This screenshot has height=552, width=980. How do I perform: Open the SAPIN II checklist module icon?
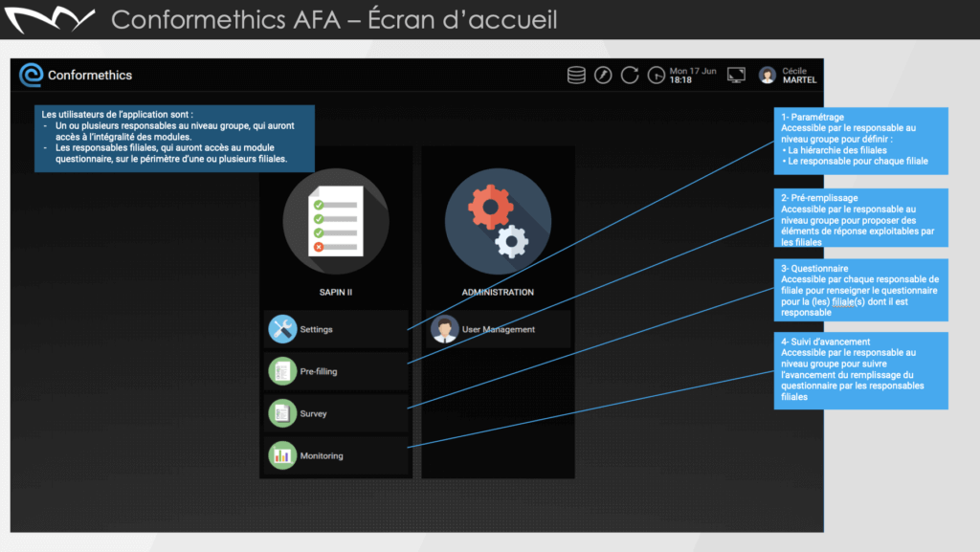point(336,221)
